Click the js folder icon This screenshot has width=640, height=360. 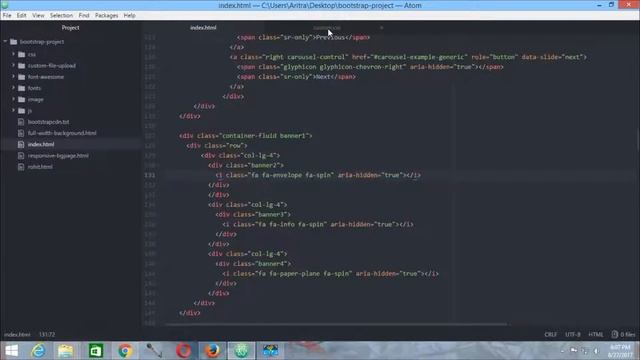tap(22, 111)
